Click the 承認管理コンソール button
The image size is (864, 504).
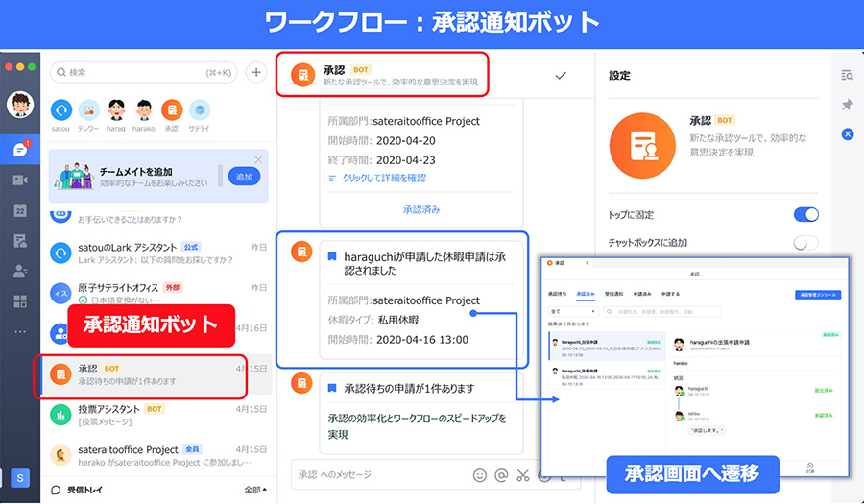818,295
